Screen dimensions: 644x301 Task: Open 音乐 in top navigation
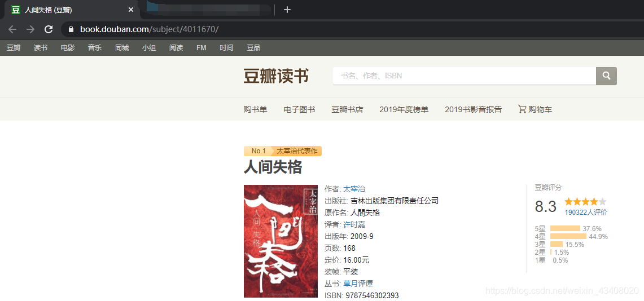(x=95, y=47)
